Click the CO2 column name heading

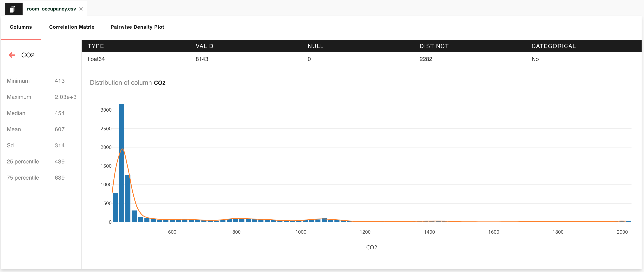[28, 55]
